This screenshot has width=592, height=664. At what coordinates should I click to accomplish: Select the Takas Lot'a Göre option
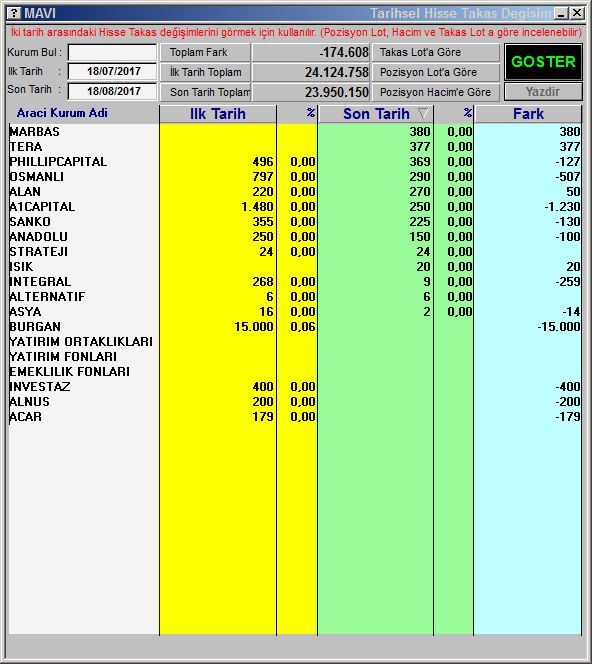[436, 53]
